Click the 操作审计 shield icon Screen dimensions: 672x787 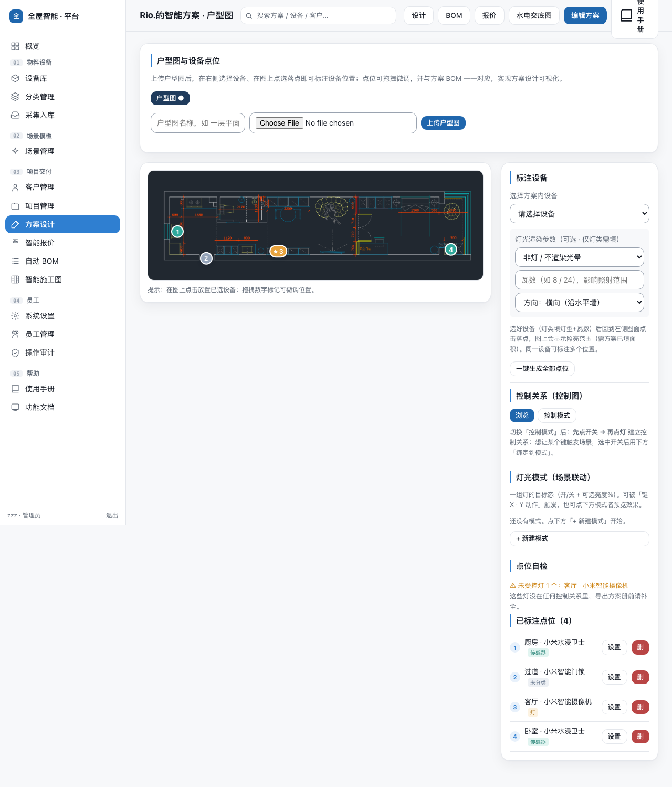coord(15,353)
